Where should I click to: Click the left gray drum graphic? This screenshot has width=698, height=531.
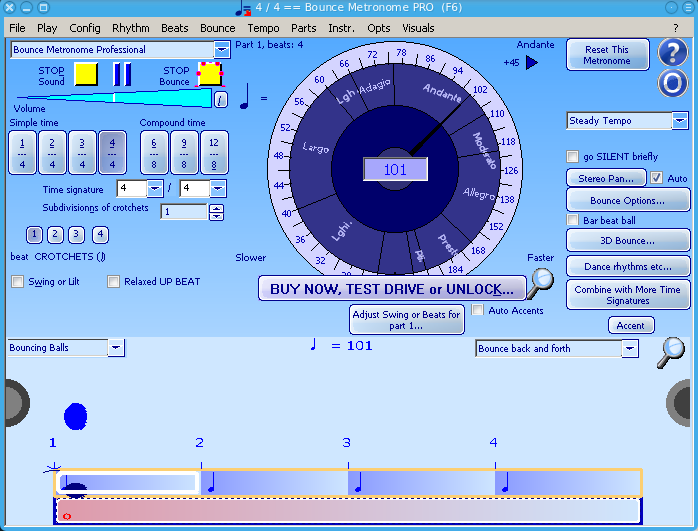coord(17,403)
